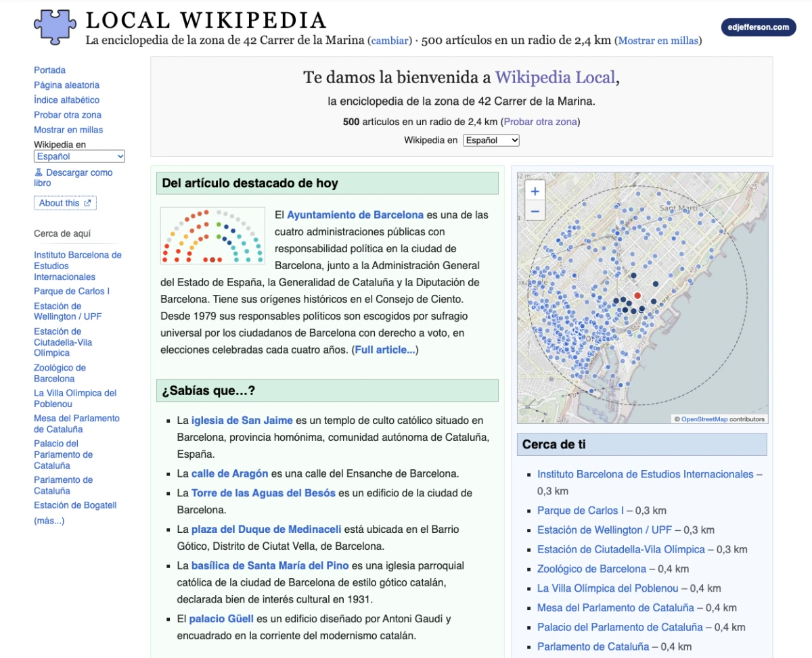Open Índice alfabético in sidebar
Viewport: 812px width, 658px height.
(67, 100)
